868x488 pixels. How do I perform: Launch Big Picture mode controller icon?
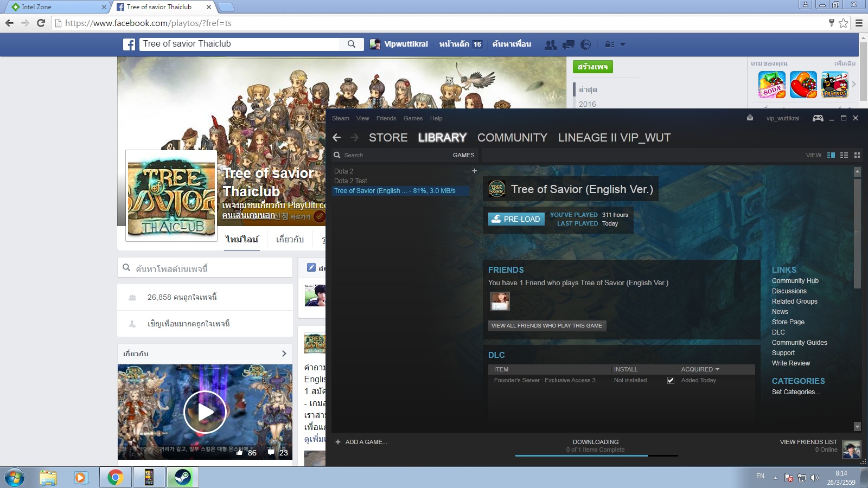(x=818, y=118)
